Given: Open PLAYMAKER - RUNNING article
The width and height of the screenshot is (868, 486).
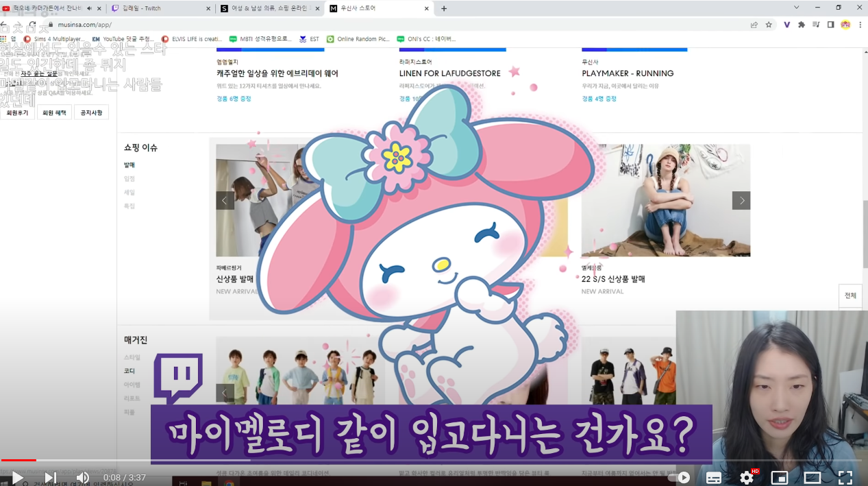Looking at the screenshot, I should point(628,73).
